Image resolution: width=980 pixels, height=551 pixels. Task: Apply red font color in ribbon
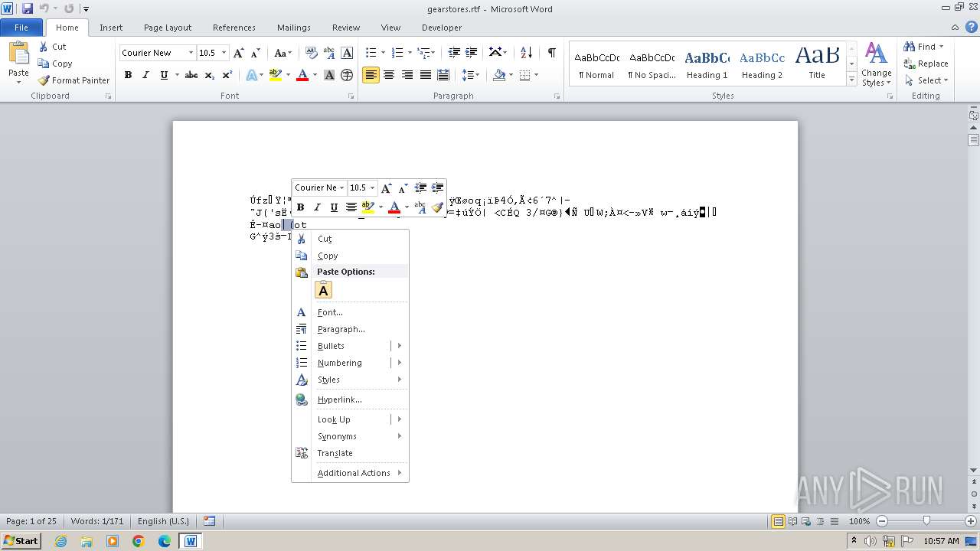click(302, 75)
